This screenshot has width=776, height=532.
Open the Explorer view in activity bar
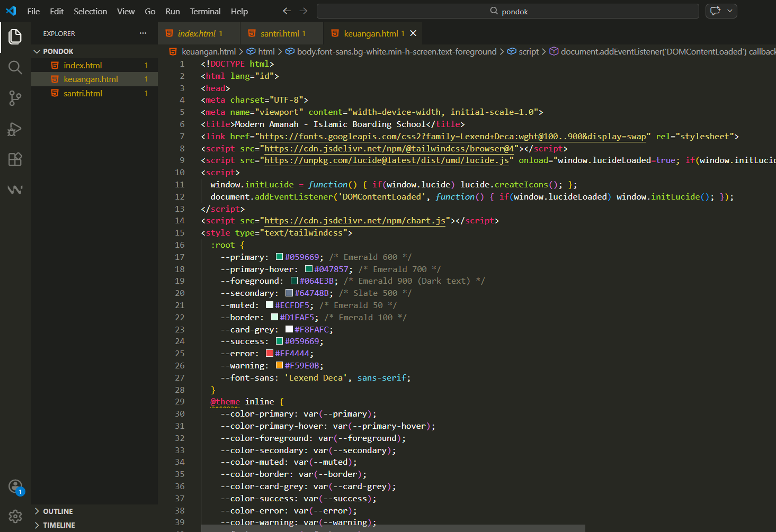pyautogui.click(x=15, y=37)
